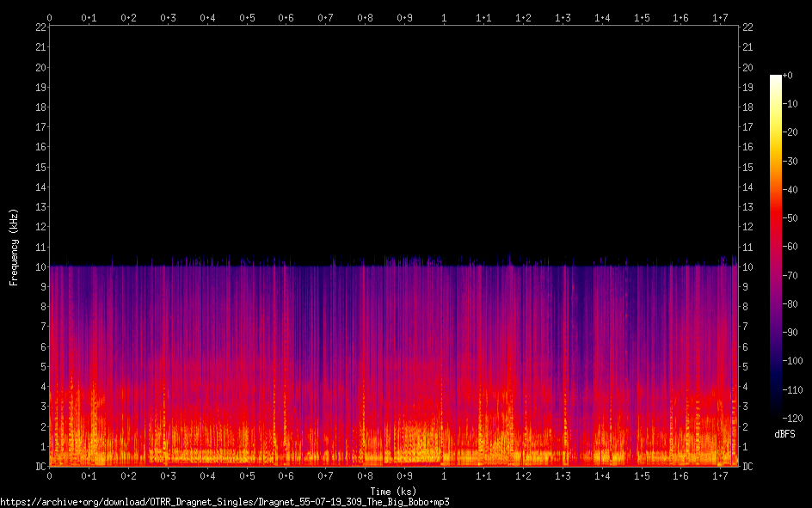Click the +0 label on the color scale
Screen dimensions: 812x508
click(x=789, y=76)
